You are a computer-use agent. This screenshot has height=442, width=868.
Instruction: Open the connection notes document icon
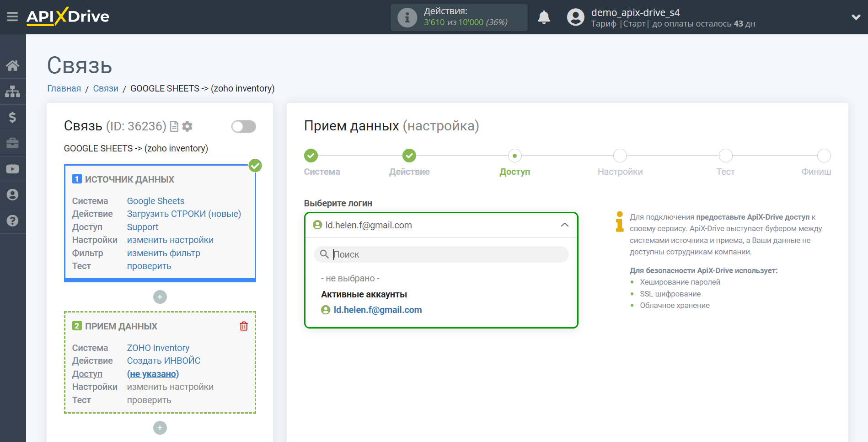[x=174, y=126]
